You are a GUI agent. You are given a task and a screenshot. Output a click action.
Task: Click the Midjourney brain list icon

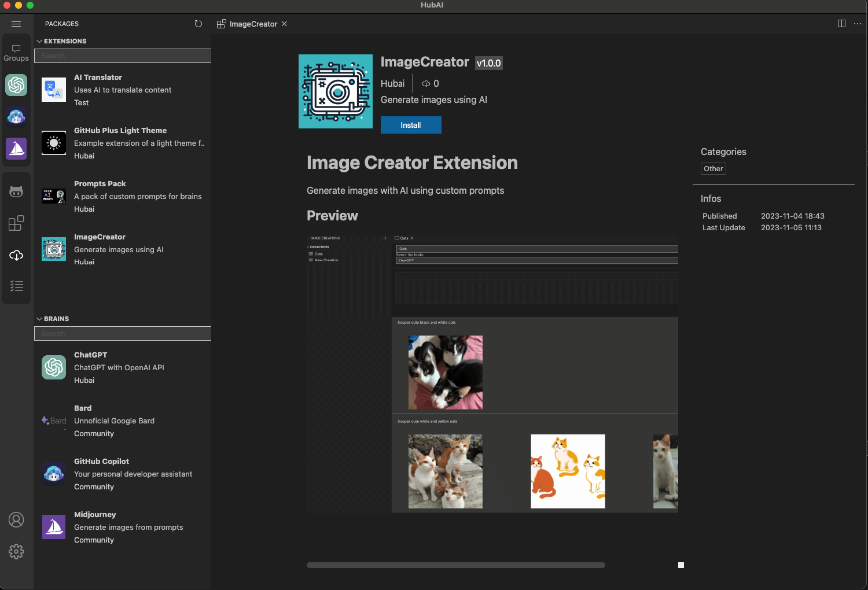click(54, 527)
